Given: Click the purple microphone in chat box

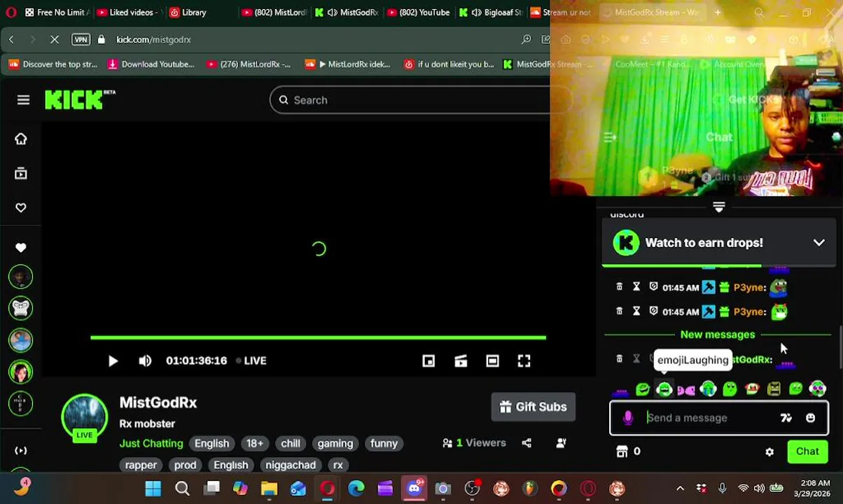Looking at the screenshot, I should (628, 418).
